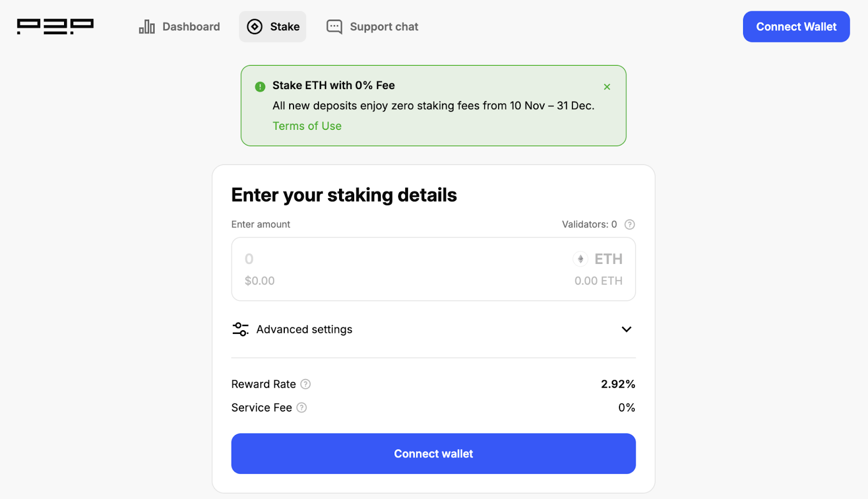
Task: Click the Stake target icon
Action: (x=254, y=27)
